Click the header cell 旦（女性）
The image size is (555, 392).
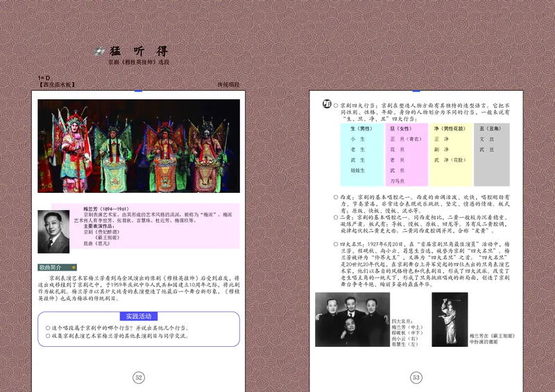pyautogui.click(x=401, y=128)
